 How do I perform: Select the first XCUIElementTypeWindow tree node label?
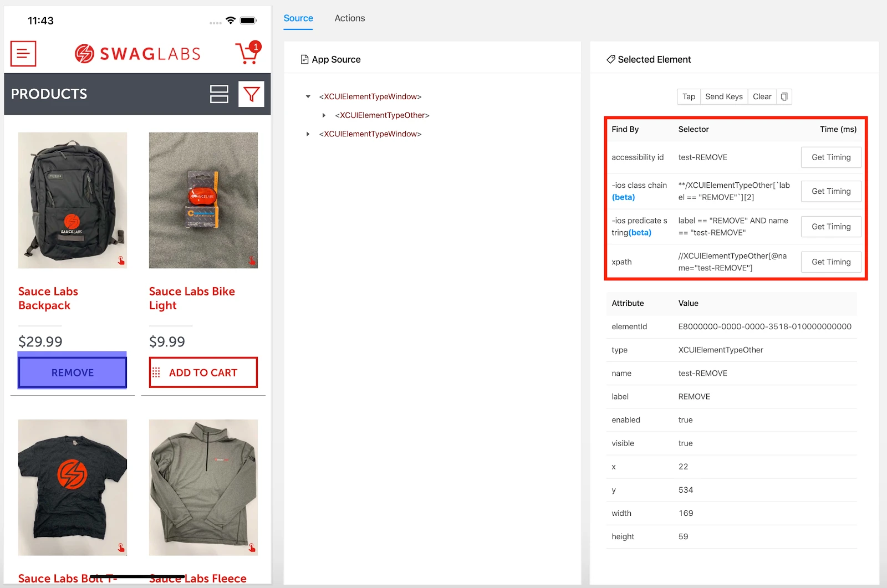pos(370,97)
